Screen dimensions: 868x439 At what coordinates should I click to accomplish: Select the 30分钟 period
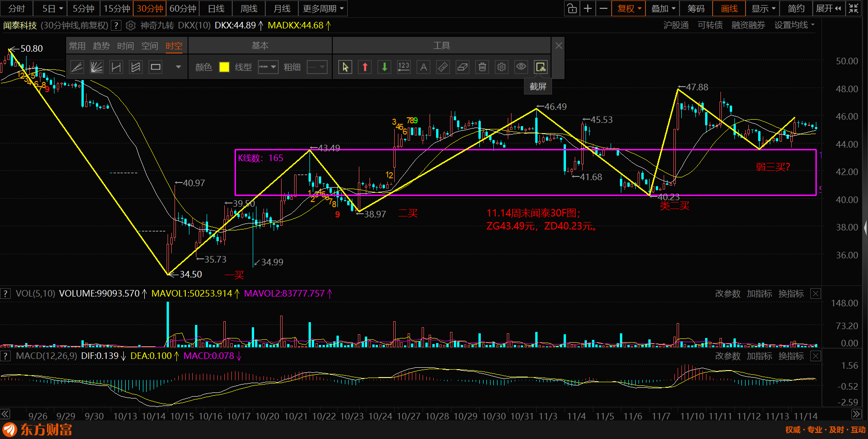pyautogui.click(x=150, y=8)
